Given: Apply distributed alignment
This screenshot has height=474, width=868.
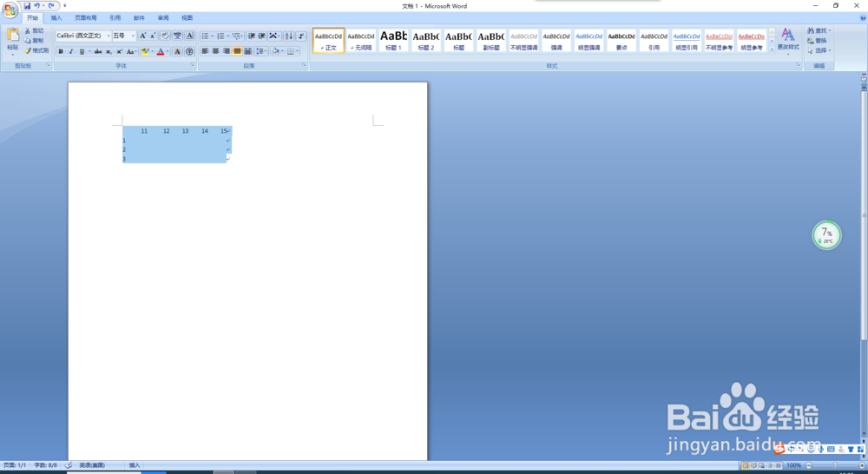Looking at the screenshot, I should coord(247,51).
